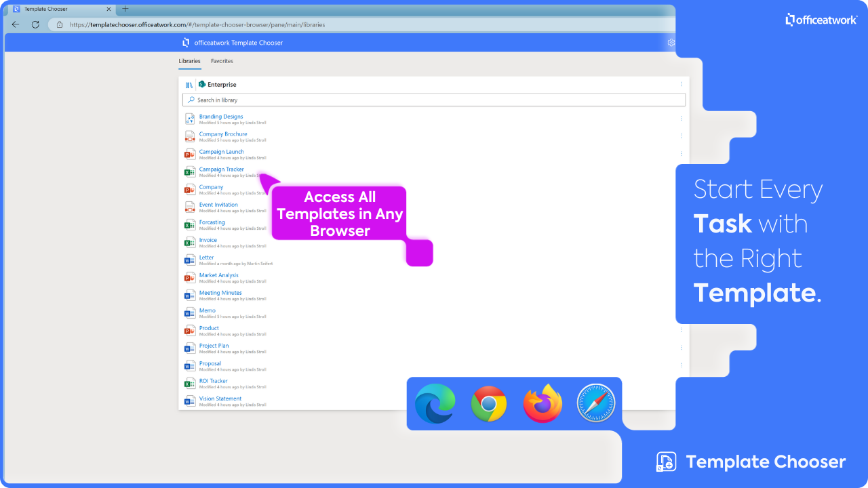This screenshot has height=488, width=868.
Task: Open the Memo template link
Action: click(x=207, y=310)
